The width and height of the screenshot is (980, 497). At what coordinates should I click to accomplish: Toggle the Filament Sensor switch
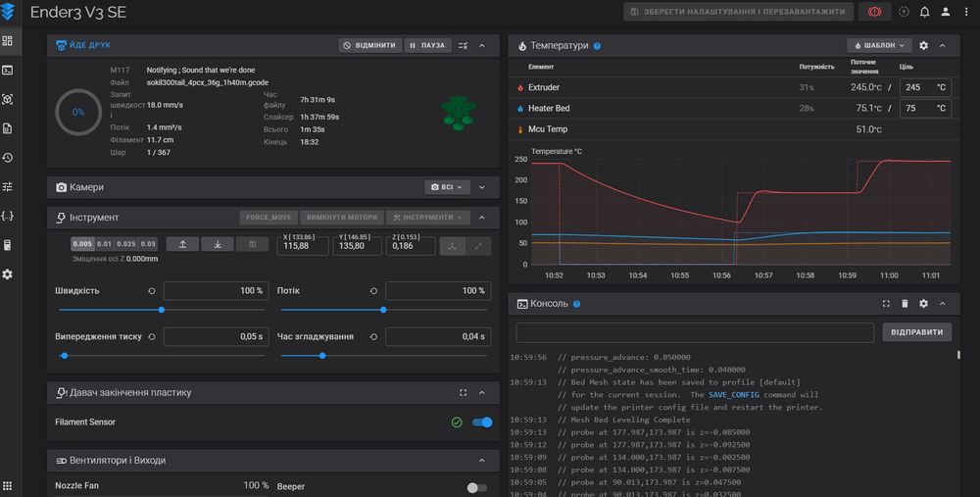(481, 422)
